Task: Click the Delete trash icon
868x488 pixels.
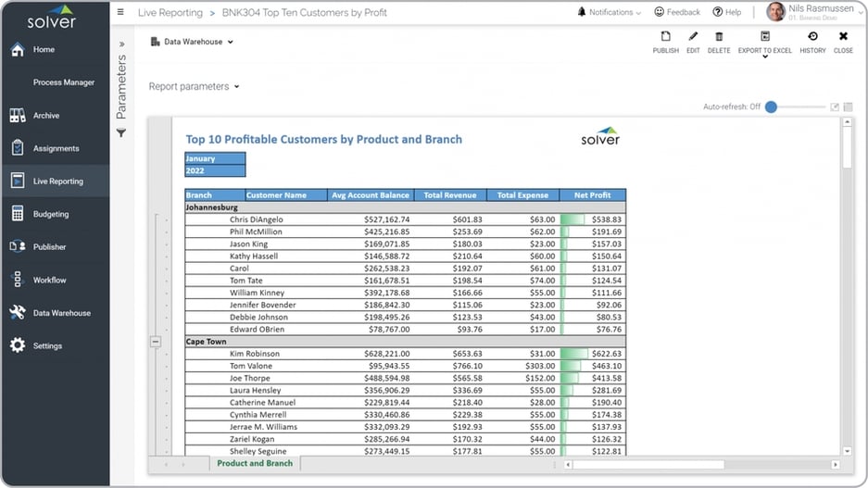Action: coord(719,37)
